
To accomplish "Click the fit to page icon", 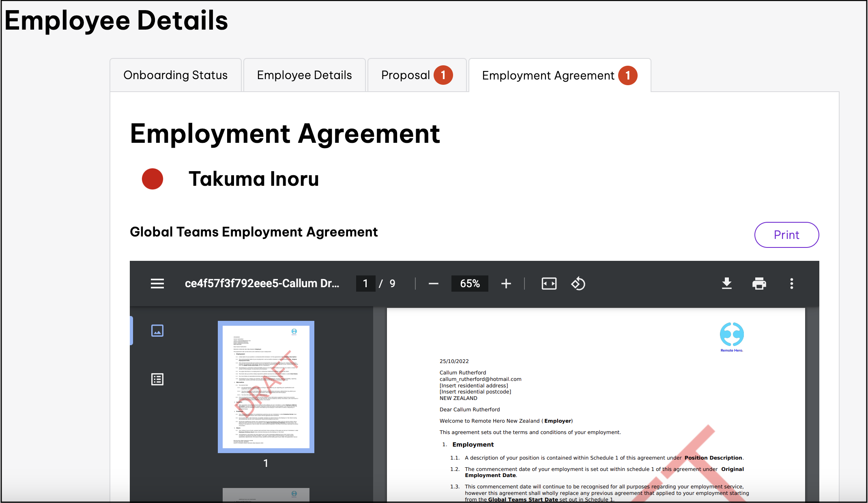I will pyautogui.click(x=549, y=284).
